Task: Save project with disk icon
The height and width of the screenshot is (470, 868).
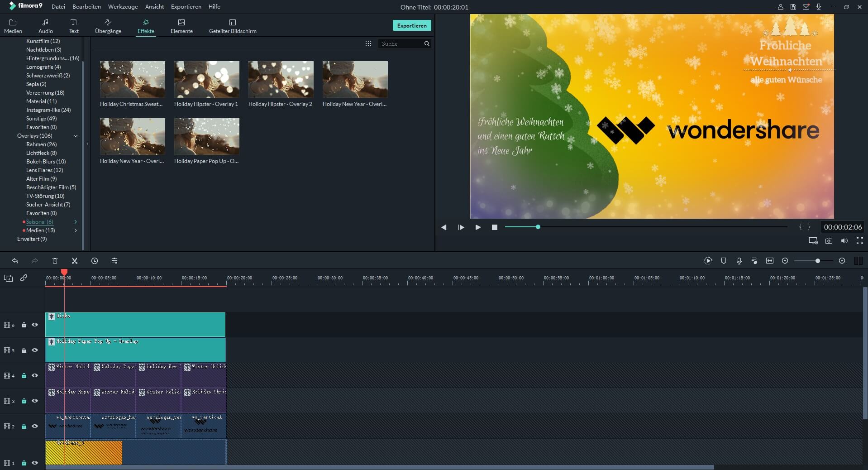Action: point(793,7)
